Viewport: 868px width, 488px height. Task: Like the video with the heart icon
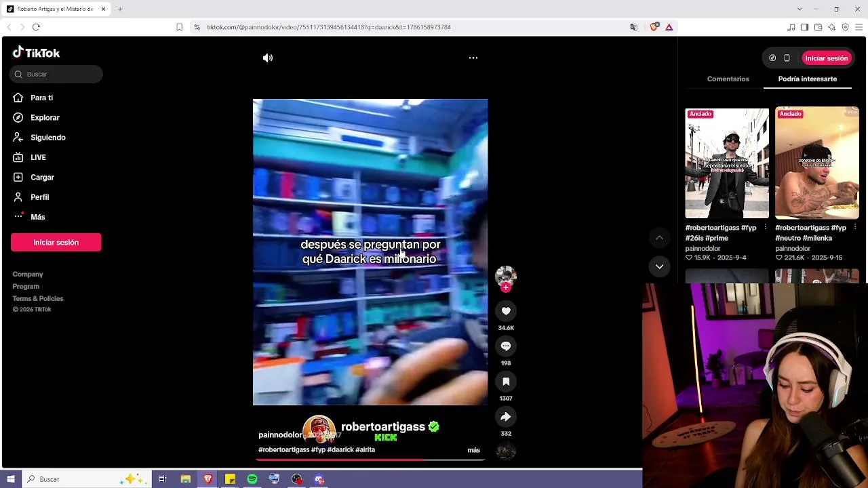506,311
